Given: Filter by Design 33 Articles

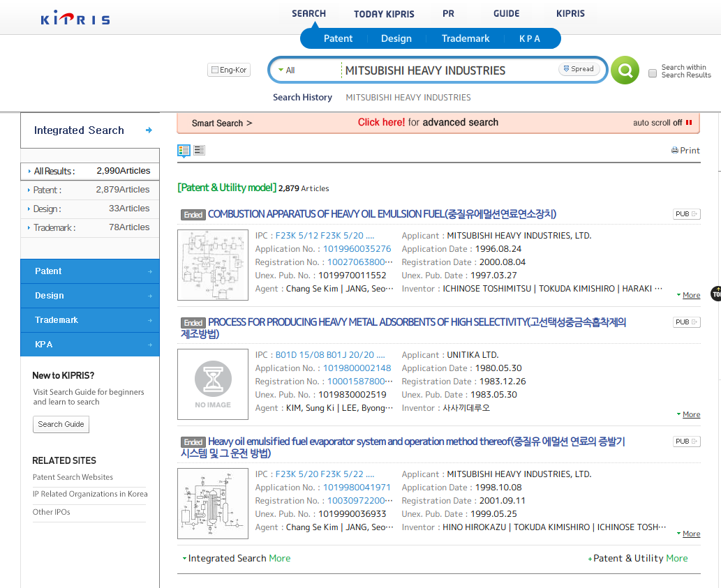Looking at the screenshot, I should 90,209.
